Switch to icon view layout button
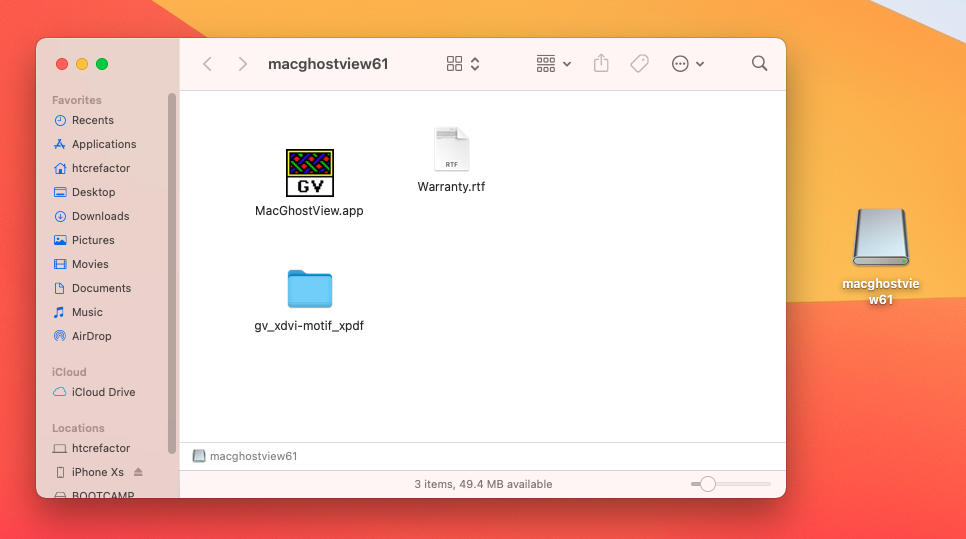Screen dimensions: 966x539 [x=454, y=64]
